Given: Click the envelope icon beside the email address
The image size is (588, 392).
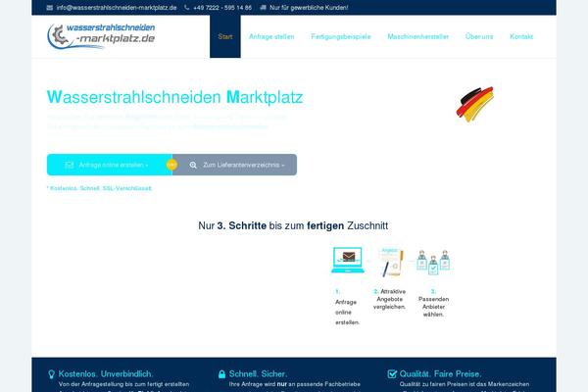Looking at the screenshot, I should pyautogui.click(x=50, y=8).
